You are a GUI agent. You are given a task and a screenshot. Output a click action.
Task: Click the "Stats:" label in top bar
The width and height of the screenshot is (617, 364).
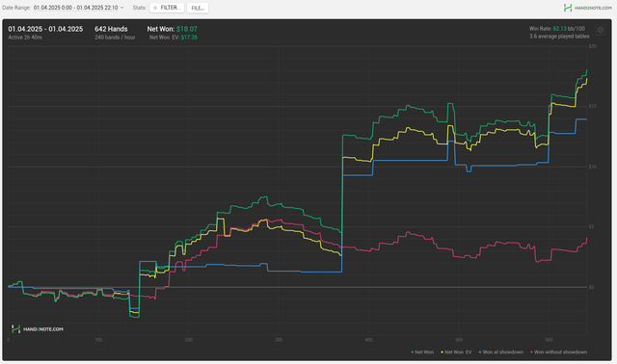pyautogui.click(x=140, y=8)
